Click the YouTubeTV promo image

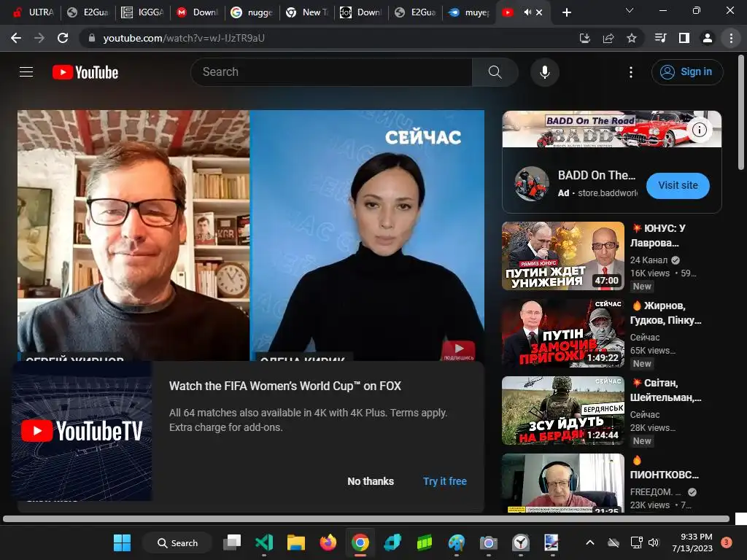pyautogui.click(x=82, y=431)
